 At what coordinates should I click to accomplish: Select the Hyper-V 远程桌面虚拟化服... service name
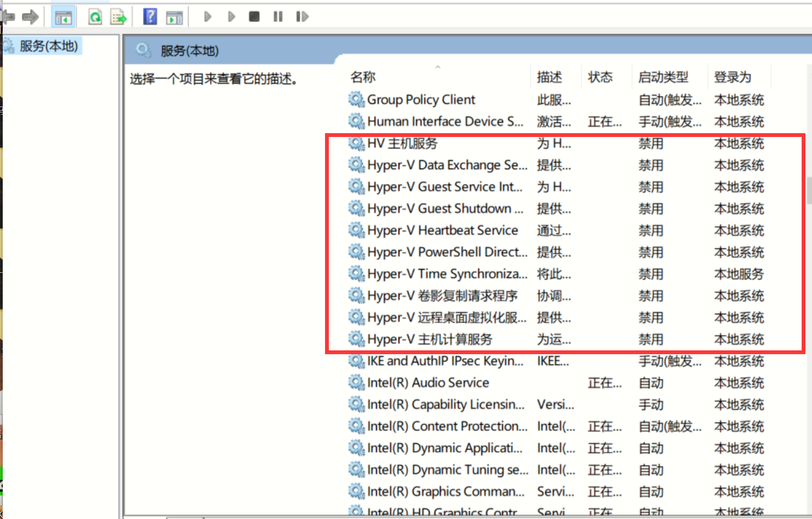447,318
